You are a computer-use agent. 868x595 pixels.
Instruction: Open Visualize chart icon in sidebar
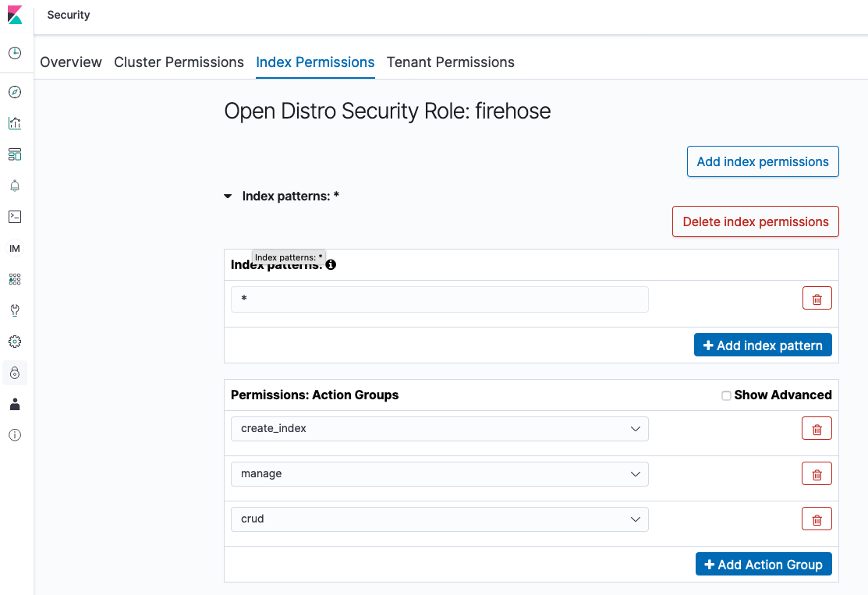click(15, 123)
